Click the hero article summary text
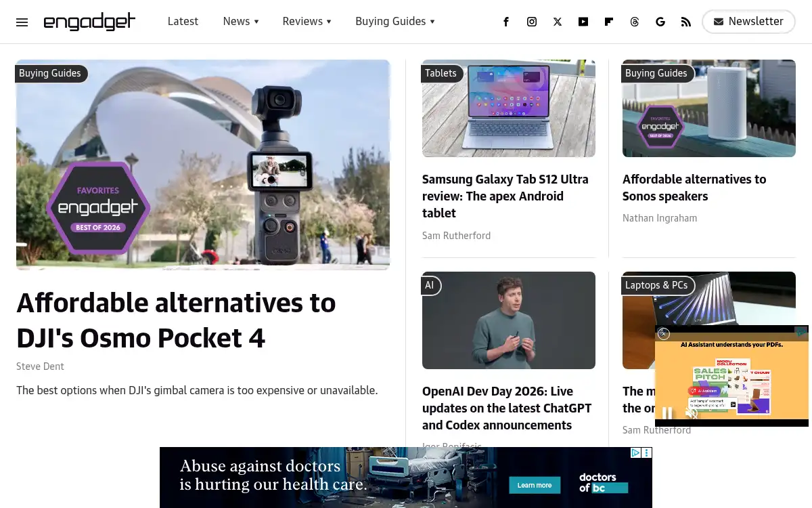Screen dimensions: 812x508 [x=197, y=390]
